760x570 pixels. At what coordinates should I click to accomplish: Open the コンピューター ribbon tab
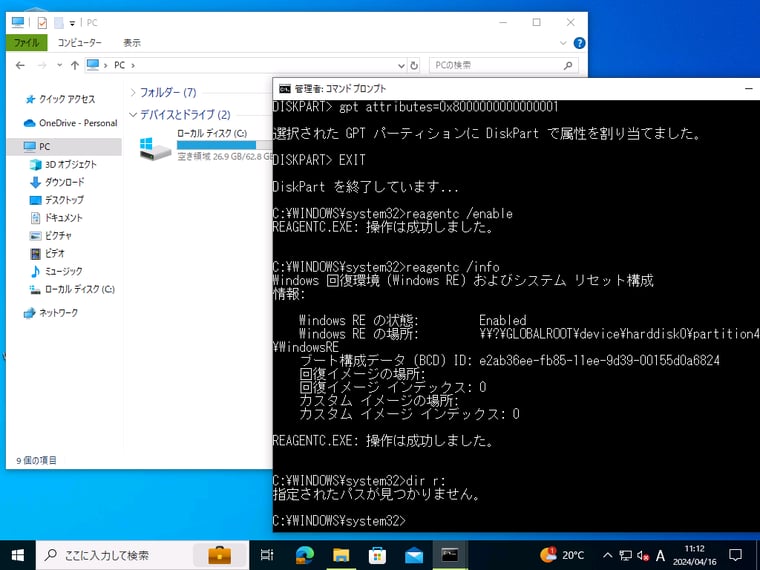pyautogui.click(x=79, y=43)
